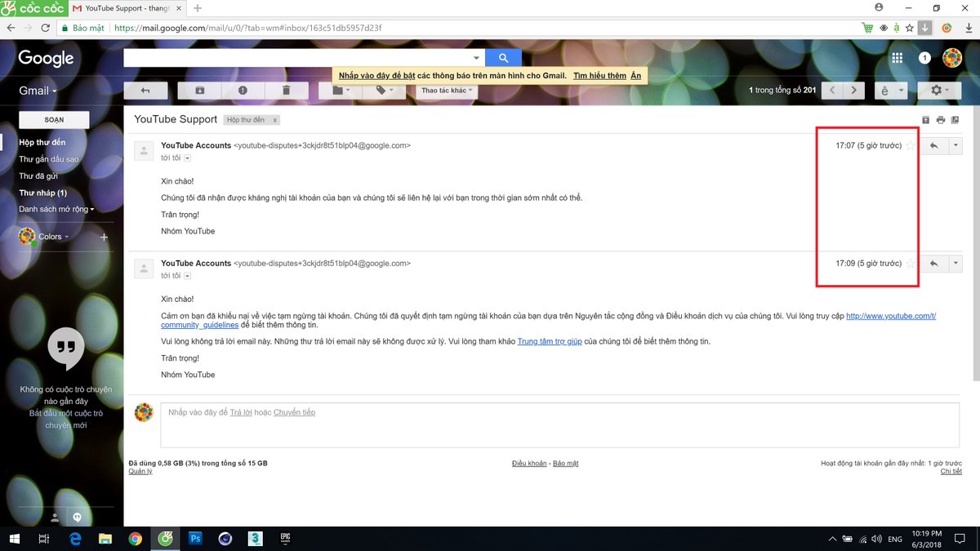Open the Google apps grid
The image size is (980, 551).
(897, 58)
